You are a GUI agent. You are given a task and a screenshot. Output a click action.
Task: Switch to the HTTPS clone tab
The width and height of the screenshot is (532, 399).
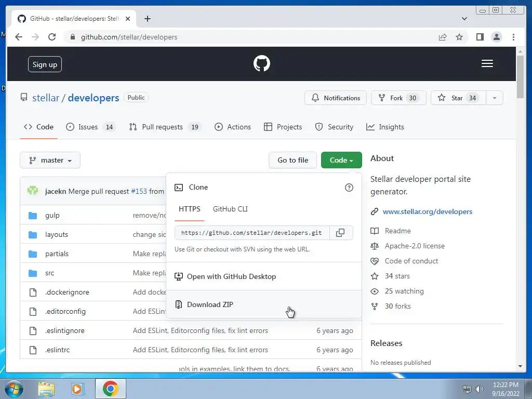pos(189,209)
